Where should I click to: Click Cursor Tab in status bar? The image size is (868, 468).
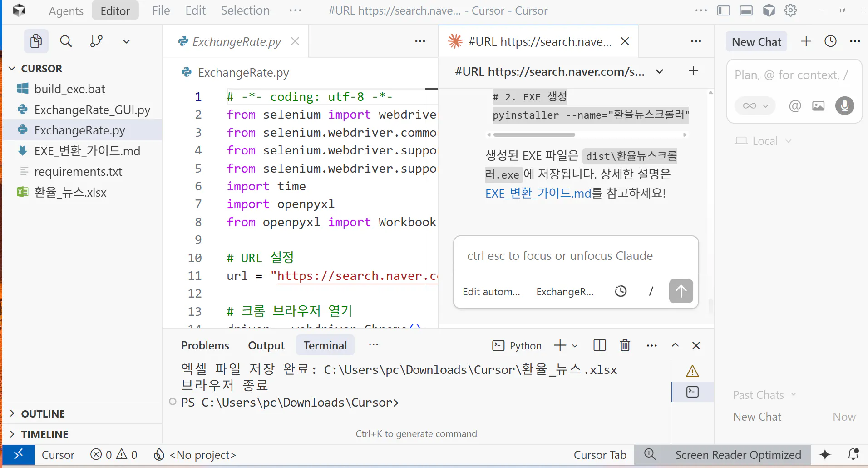pyautogui.click(x=600, y=455)
